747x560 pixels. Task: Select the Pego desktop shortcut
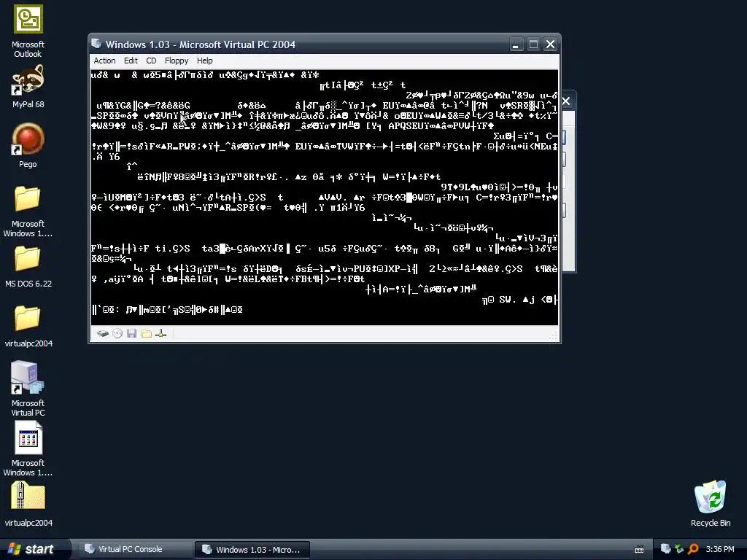point(28,146)
